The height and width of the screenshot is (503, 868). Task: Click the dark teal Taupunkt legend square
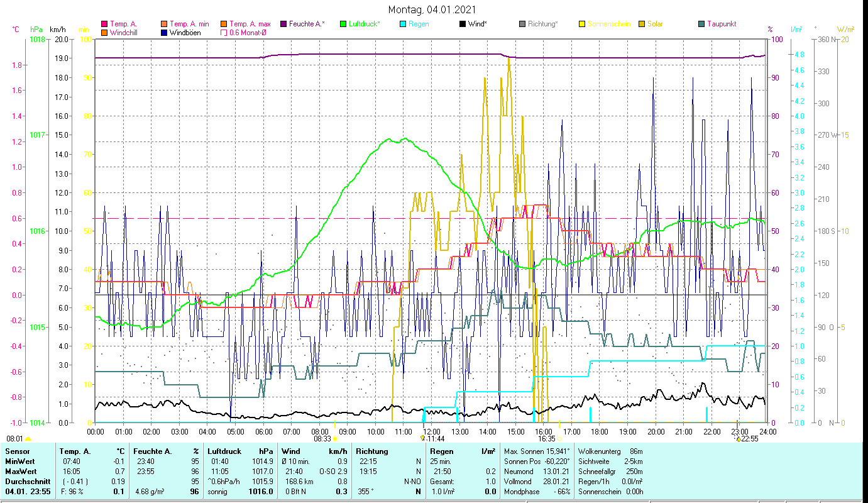point(701,24)
